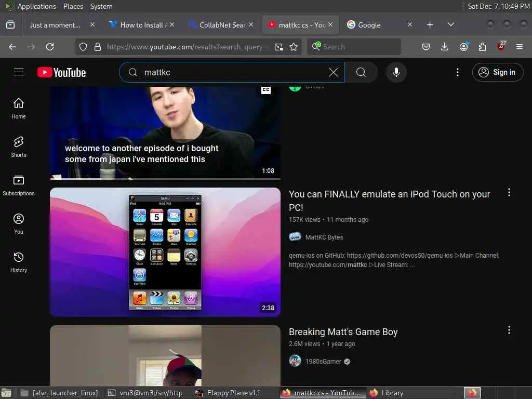Show the desktop from the panel's left end
The height and width of the screenshot is (399, 532).
point(6,393)
